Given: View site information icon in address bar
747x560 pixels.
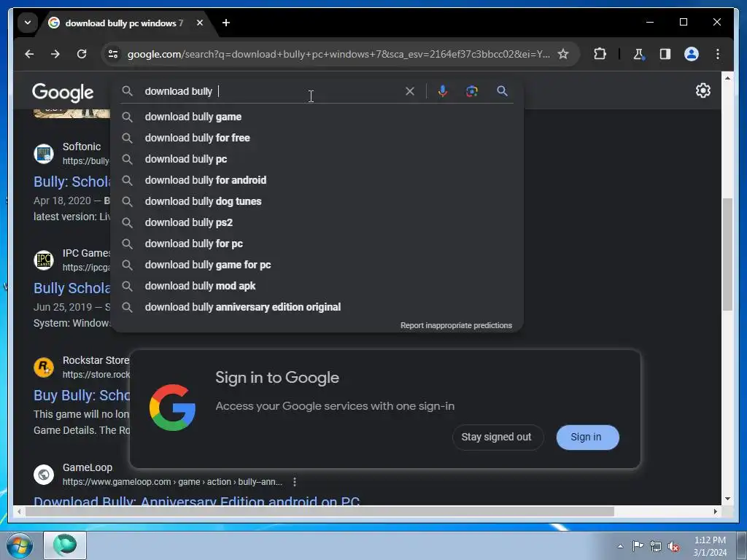Looking at the screenshot, I should tap(113, 54).
